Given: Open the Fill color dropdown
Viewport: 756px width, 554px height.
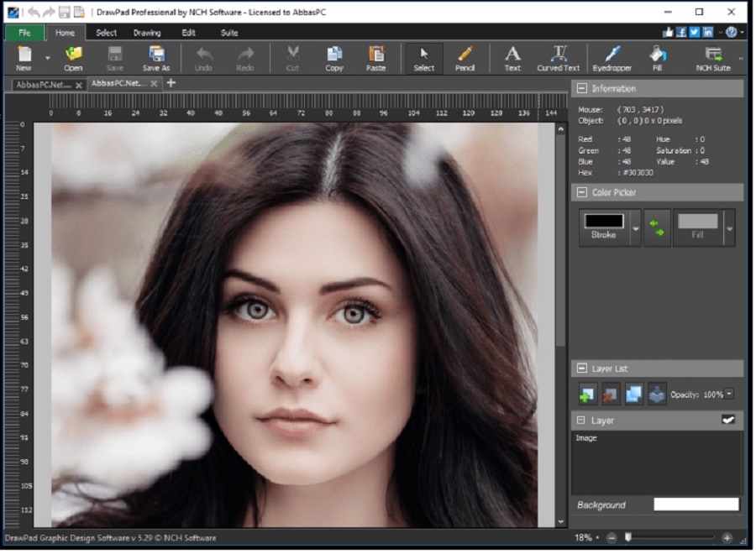Looking at the screenshot, I should click(x=728, y=227).
